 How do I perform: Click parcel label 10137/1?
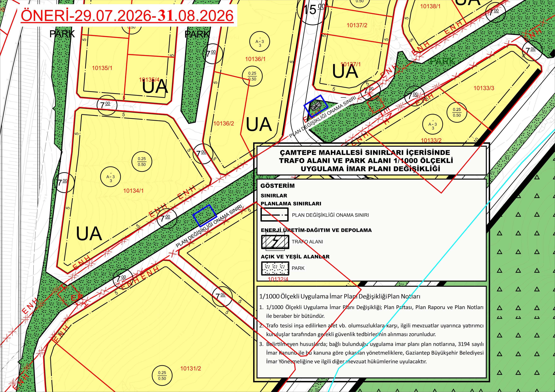[x=350, y=64]
